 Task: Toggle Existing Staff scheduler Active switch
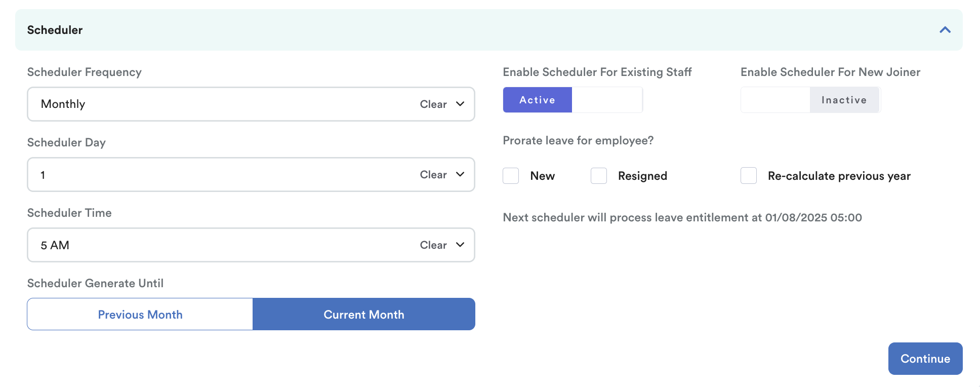click(x=537, y=100)
